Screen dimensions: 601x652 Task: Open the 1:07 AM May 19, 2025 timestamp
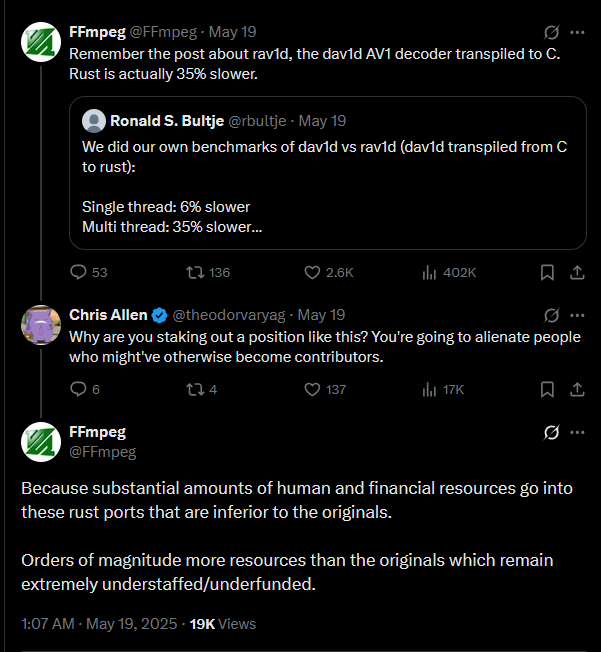click(x=99, y=624)
